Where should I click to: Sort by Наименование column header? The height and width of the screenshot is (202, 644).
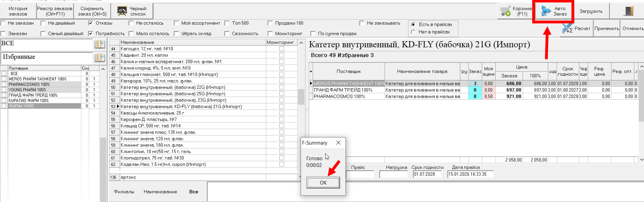[x=193, y=42]
